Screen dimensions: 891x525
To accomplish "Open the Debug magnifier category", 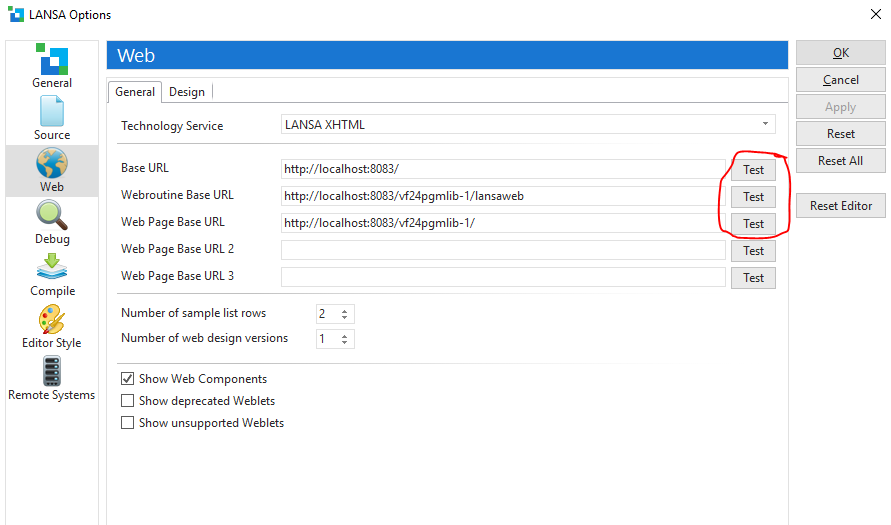I will [x=52, y=223].
